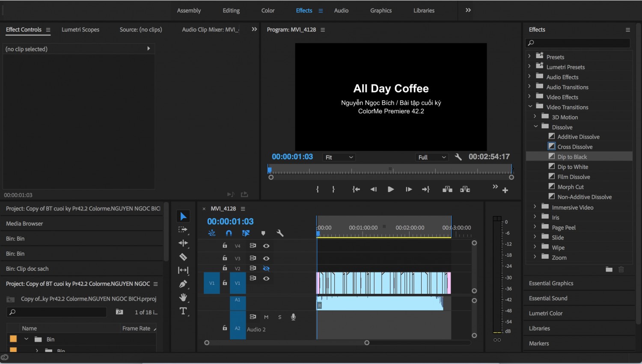Open the button editor plus icon

coord(505,190)
